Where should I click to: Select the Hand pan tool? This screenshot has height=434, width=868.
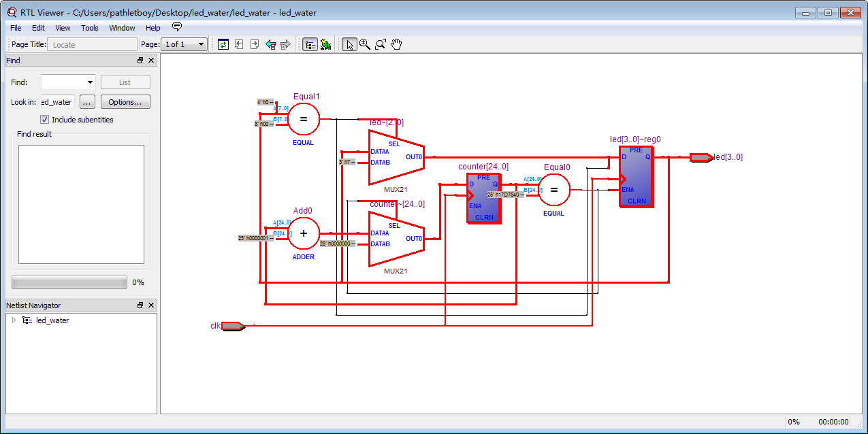pyautogui.click(x=396, y=44)
